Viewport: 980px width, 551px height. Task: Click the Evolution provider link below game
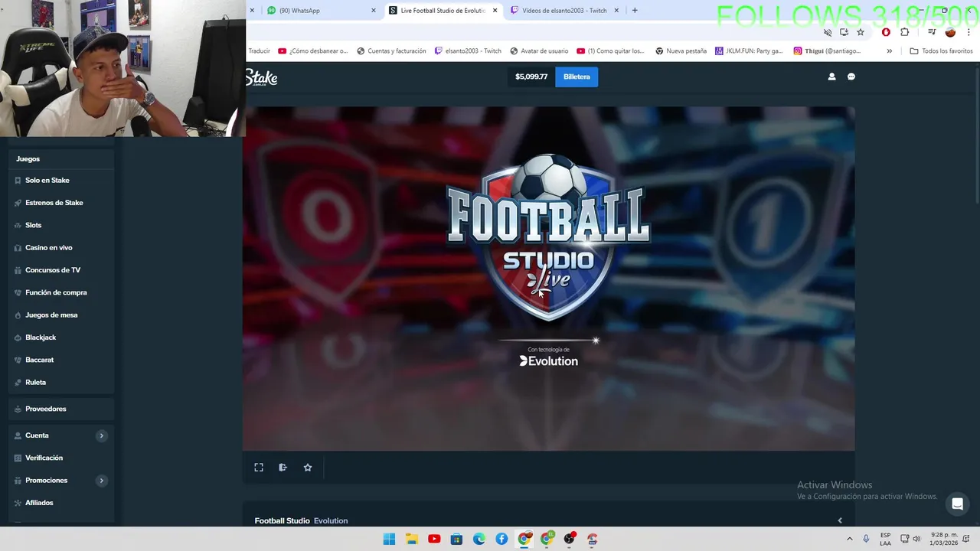coord(331,520)
